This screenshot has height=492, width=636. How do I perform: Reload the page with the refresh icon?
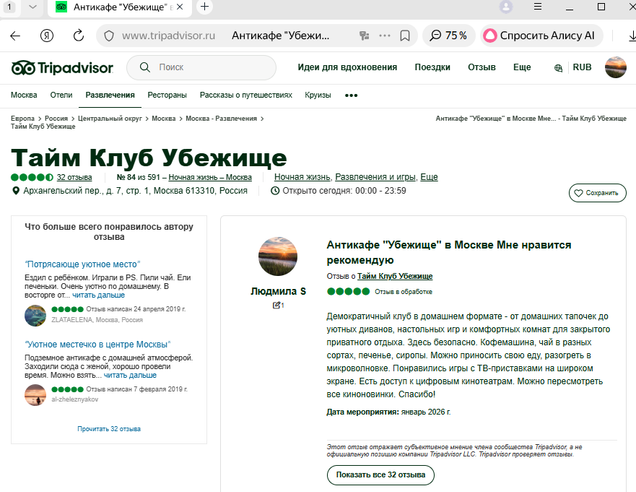tap(78, 36)
